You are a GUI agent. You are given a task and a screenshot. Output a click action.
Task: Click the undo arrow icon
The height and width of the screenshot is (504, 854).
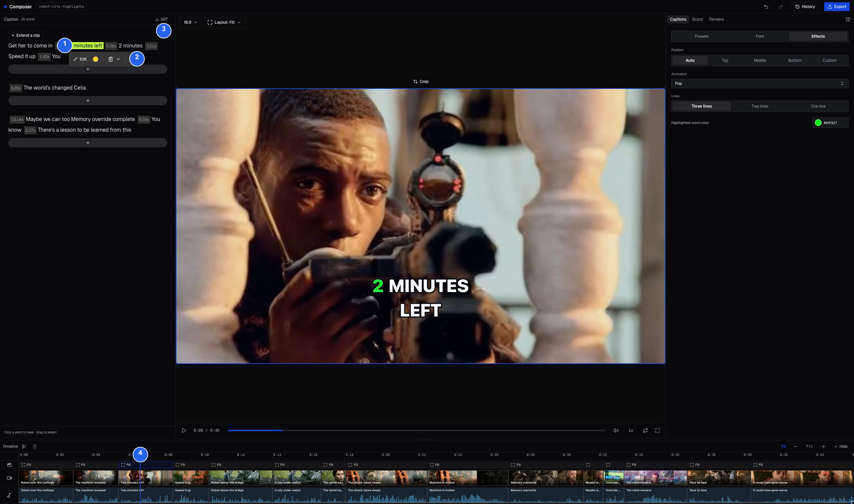pyautogui.click(x=766, y=7)
